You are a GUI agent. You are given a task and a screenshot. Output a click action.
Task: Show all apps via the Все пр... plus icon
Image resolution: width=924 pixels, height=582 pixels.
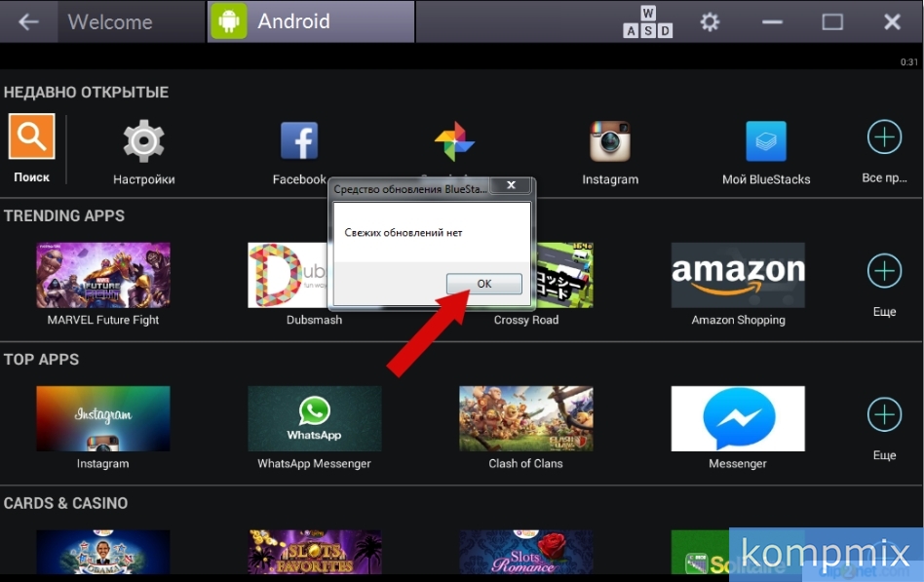click(884, 136)
